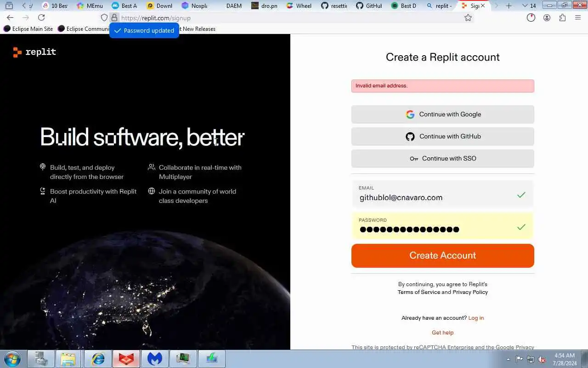Bookmark this page with the star icon
588x368 pixels.
(x=468, y=17)
